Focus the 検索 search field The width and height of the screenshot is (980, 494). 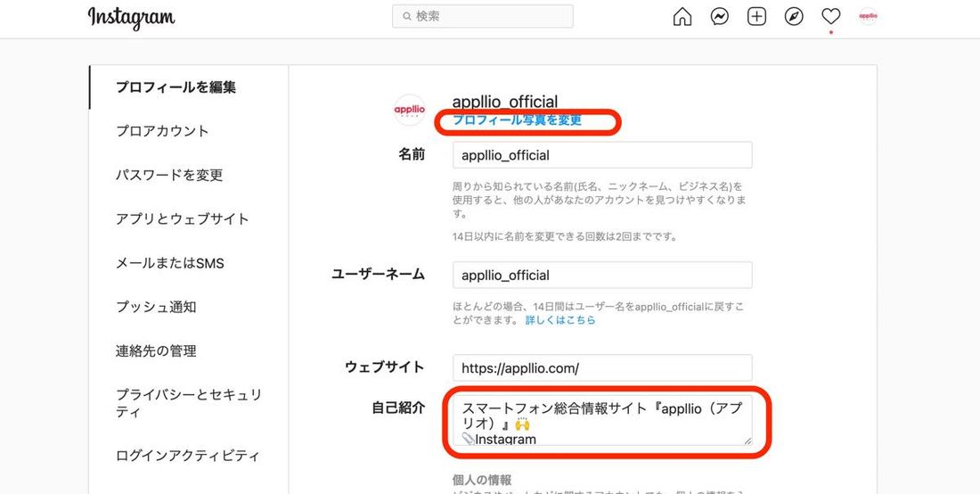pyautogui.click(x=483, y=16)
